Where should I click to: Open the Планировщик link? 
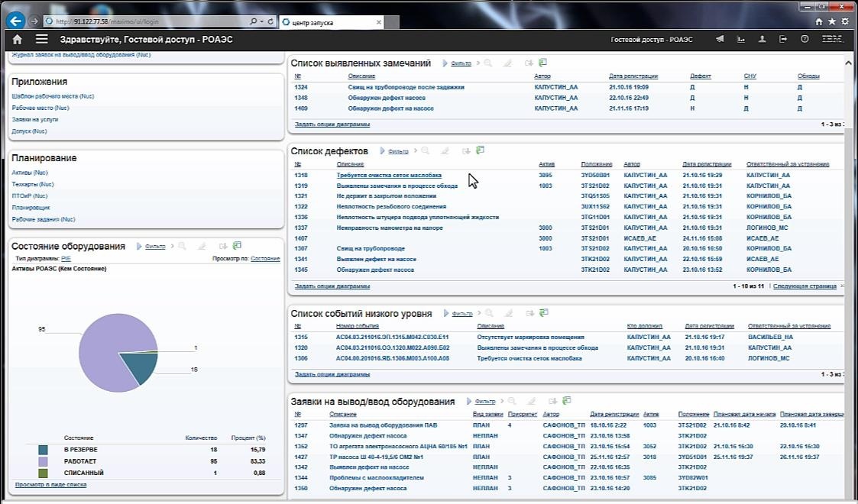click(31, 208)
